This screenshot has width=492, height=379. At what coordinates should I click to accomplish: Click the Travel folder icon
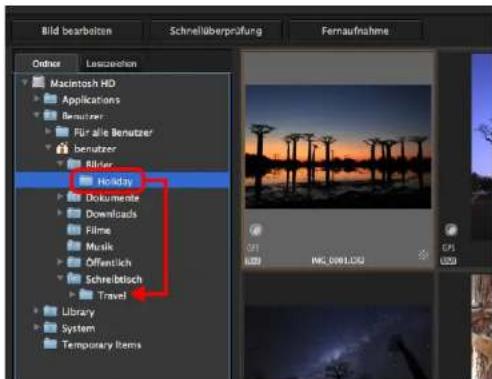coord(86,295)
